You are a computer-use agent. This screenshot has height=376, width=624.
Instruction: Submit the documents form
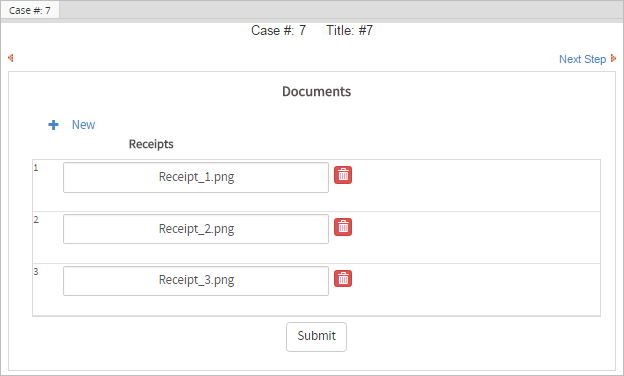tap(316, 337)
